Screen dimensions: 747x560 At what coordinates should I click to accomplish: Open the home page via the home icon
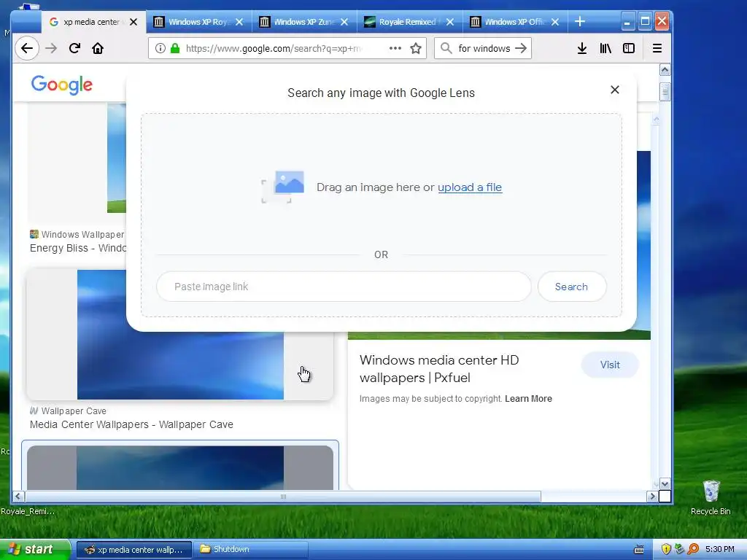(98, 48)
